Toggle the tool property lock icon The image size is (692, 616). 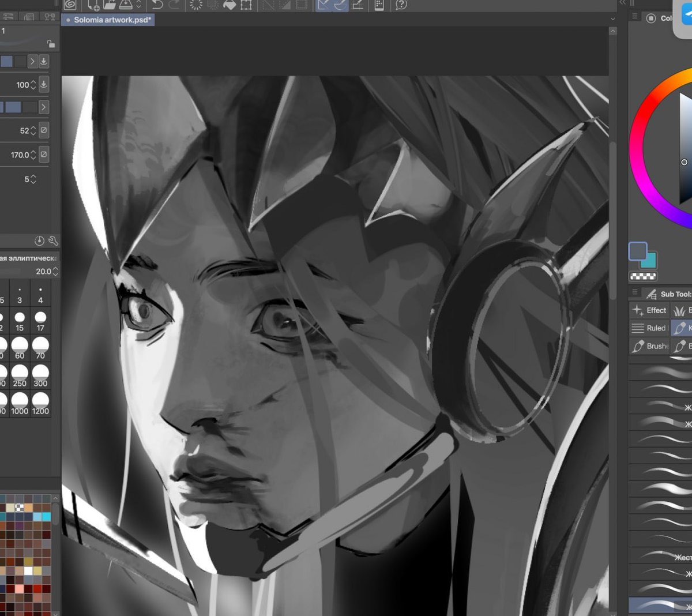tap(51, 44)
